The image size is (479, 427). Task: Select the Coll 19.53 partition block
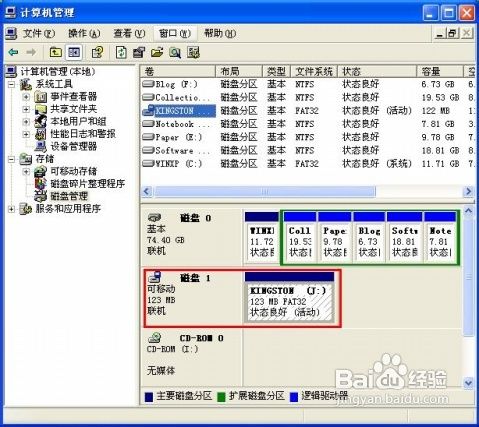(300, 237)
